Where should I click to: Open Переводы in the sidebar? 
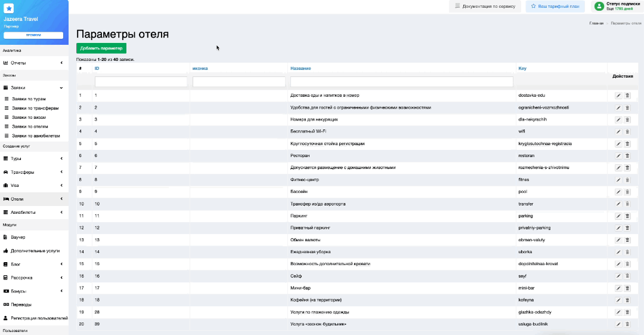click(x=21, y=305)
